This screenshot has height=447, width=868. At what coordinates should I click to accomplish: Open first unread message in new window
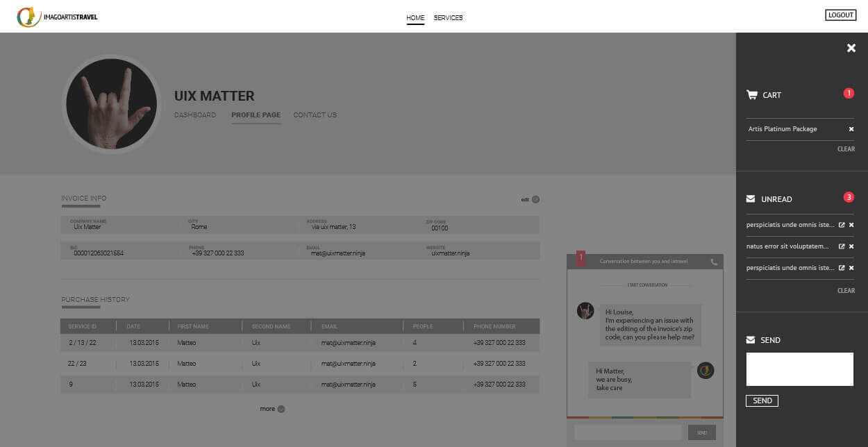(842, 226)
